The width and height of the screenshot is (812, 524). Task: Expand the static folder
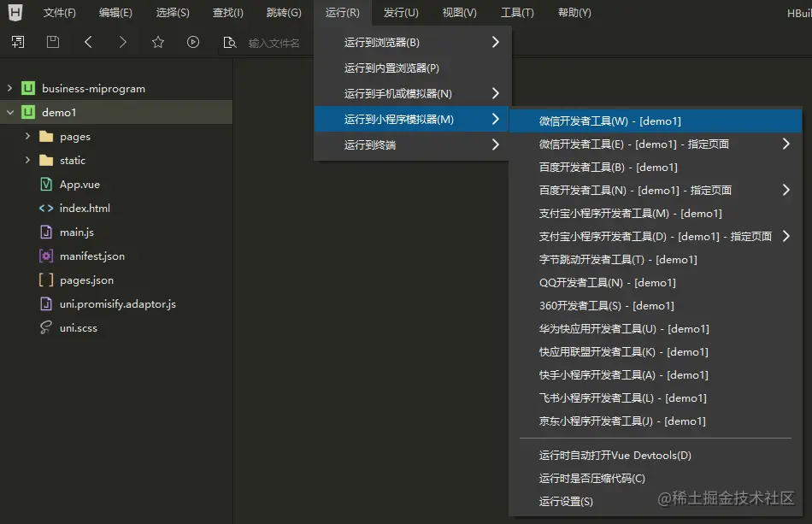(27, 160)
